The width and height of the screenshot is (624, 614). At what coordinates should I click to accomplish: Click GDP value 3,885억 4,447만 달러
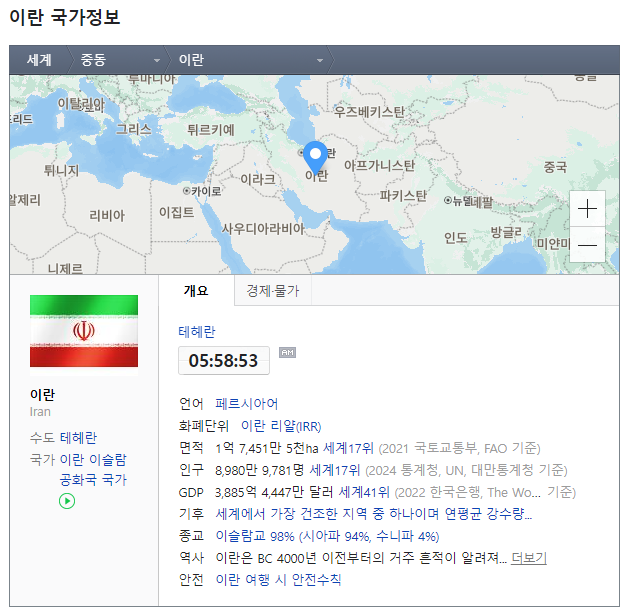point(274,492)
